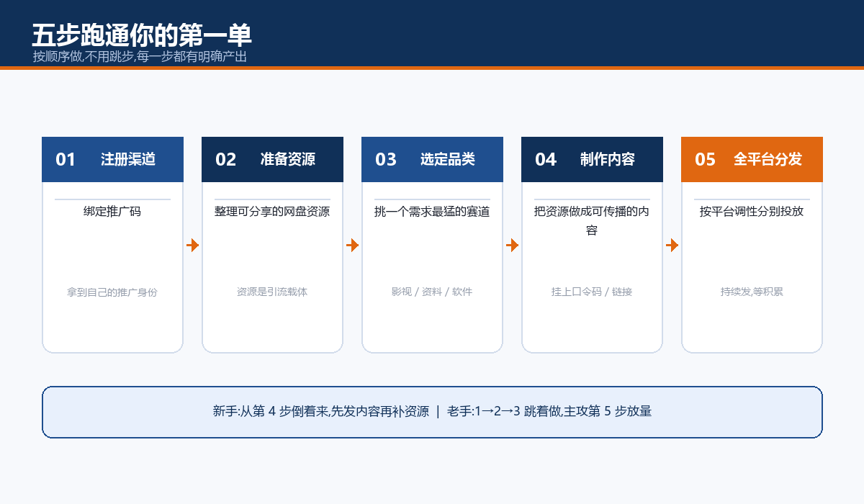Select the step number 01
The image size is (864, 504).
point(66,160)
